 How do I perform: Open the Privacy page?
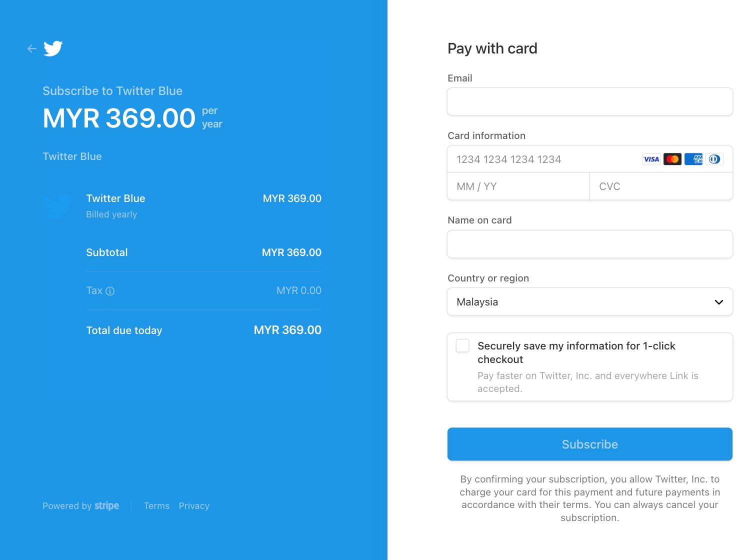coord(194,505)
